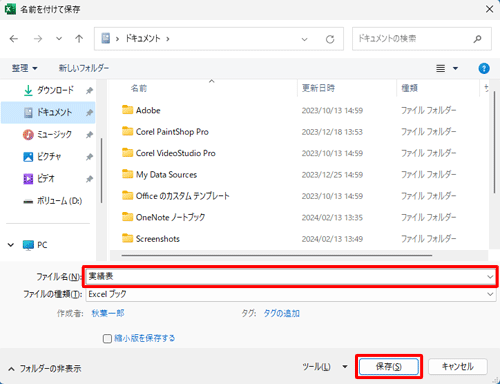Go forward with the right arrow

38,39
